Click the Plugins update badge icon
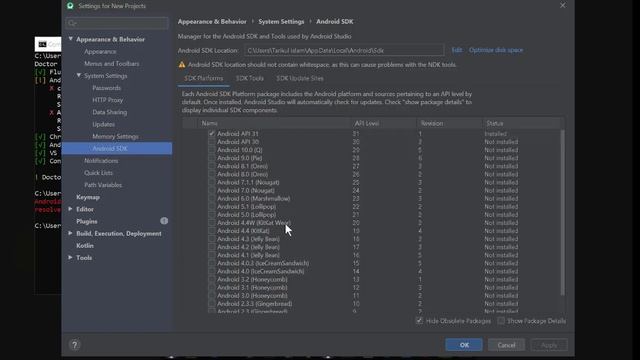Screen dimensions: 640x360 [x=164, y=221]
